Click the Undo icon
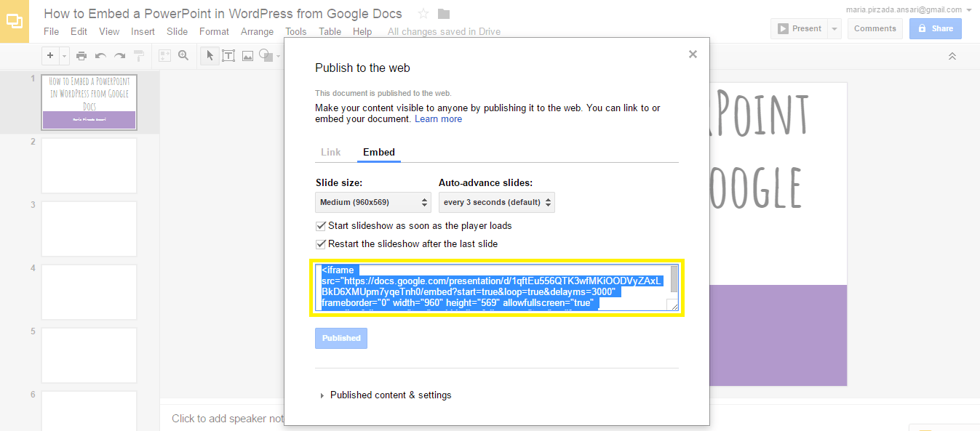Image resolution: width=980 pixels, height=431 pixels. pyautogui.click(x=100, y=55)
